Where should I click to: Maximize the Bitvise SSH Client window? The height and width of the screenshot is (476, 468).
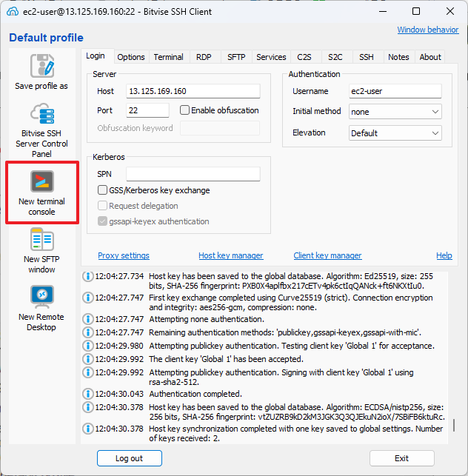tap(416, 12)
